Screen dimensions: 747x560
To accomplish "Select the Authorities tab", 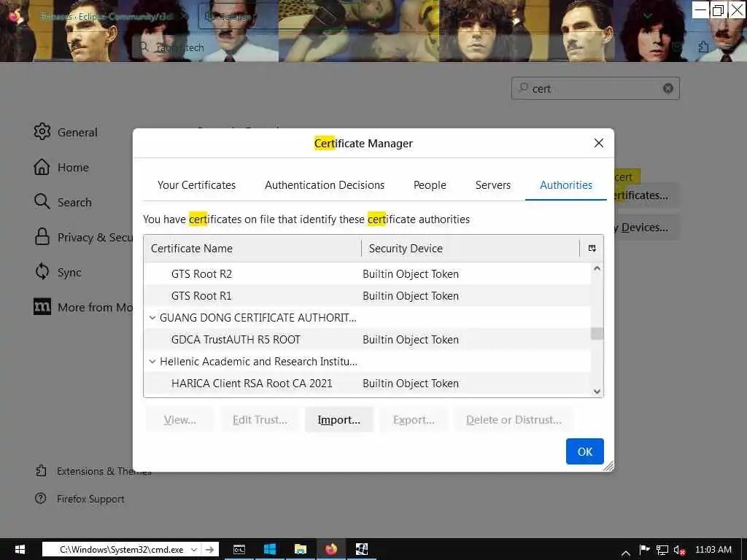I will click(x=566, y=184).
